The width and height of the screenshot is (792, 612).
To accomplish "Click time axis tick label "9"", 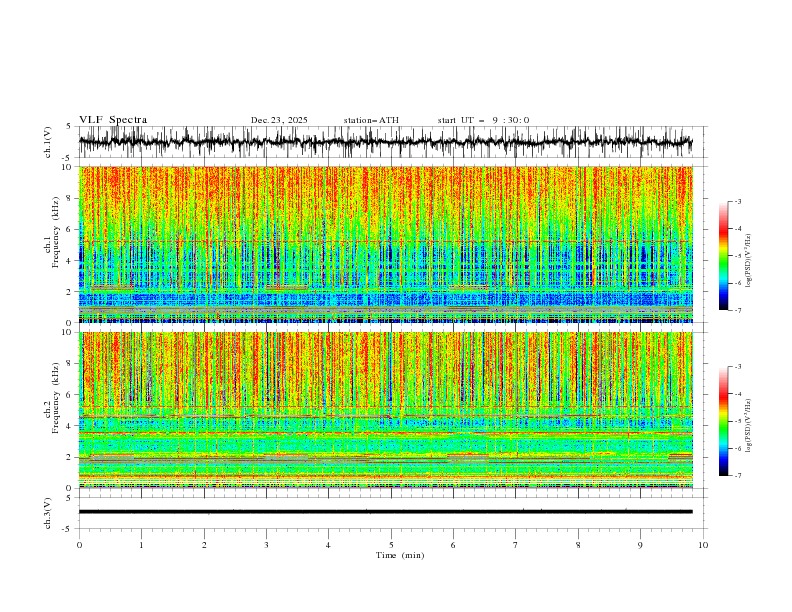I will (x=640, y=545).
